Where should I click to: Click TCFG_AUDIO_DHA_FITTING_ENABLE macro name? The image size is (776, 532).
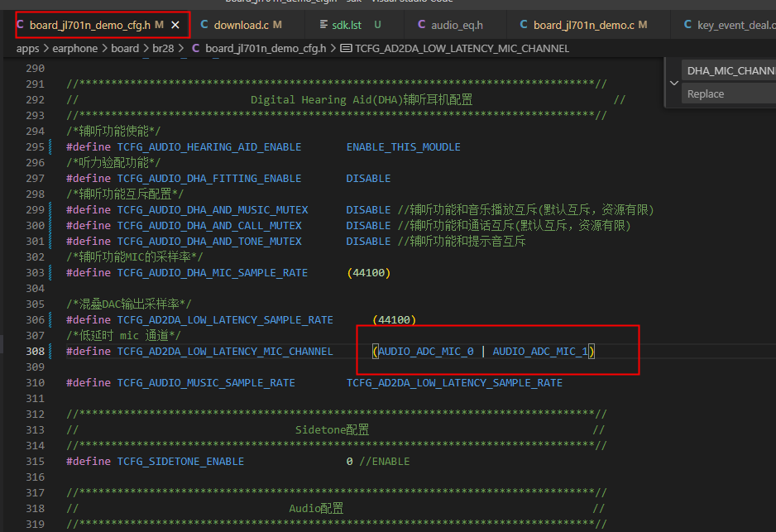tap(208, 178)
